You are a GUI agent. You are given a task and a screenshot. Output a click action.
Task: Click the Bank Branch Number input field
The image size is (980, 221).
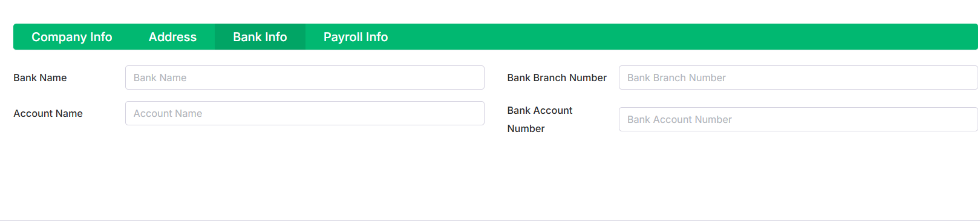tap(798, 78)
